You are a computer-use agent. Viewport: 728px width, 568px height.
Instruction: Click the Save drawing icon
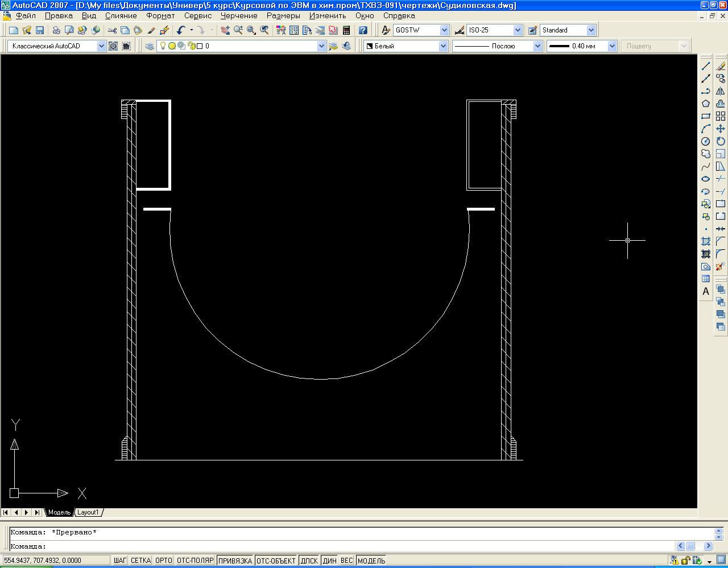[40, 30]
